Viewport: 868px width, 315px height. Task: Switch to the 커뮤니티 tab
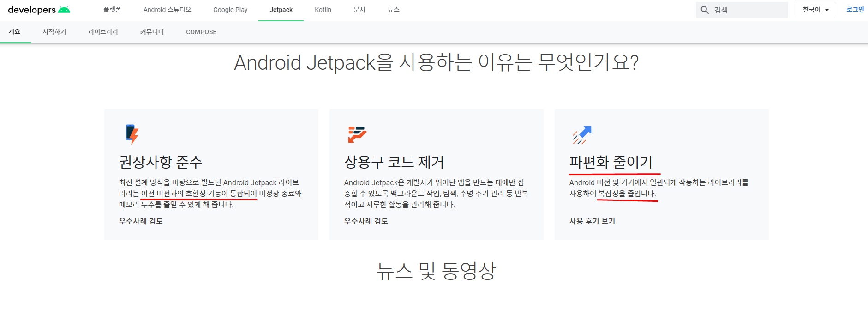[x=152, y=32]
